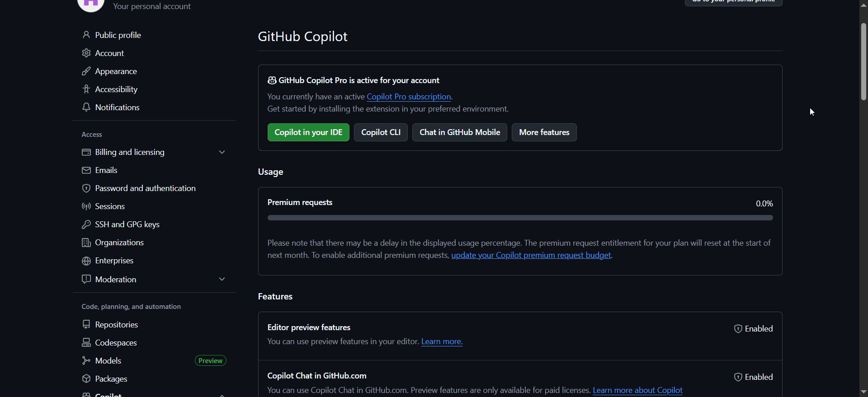Open the Copilot Pro subscription link
Screen dimensions: 868x397
click(x=409, y=97)
